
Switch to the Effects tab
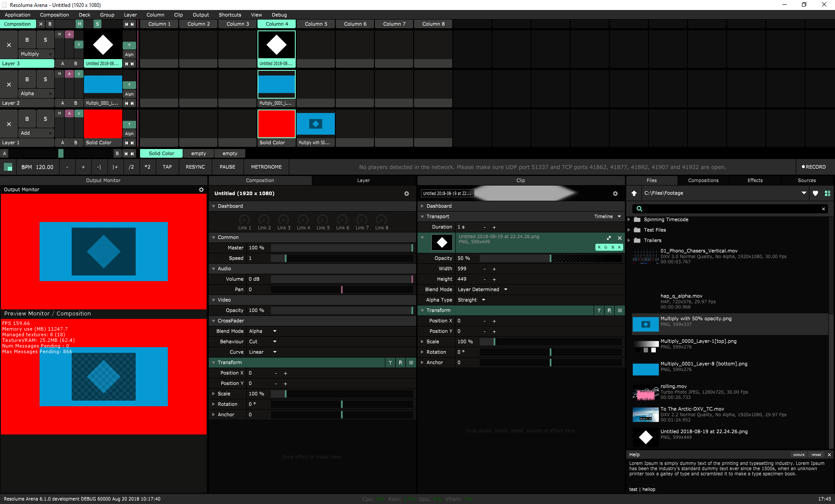pyautogui.click(x=755, y=180)
